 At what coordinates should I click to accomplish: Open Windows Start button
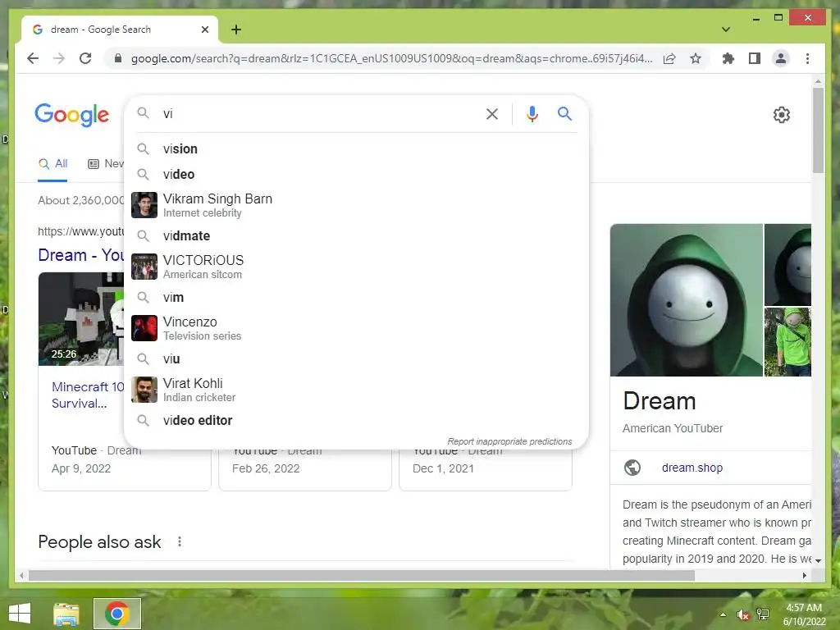[20, 613]
